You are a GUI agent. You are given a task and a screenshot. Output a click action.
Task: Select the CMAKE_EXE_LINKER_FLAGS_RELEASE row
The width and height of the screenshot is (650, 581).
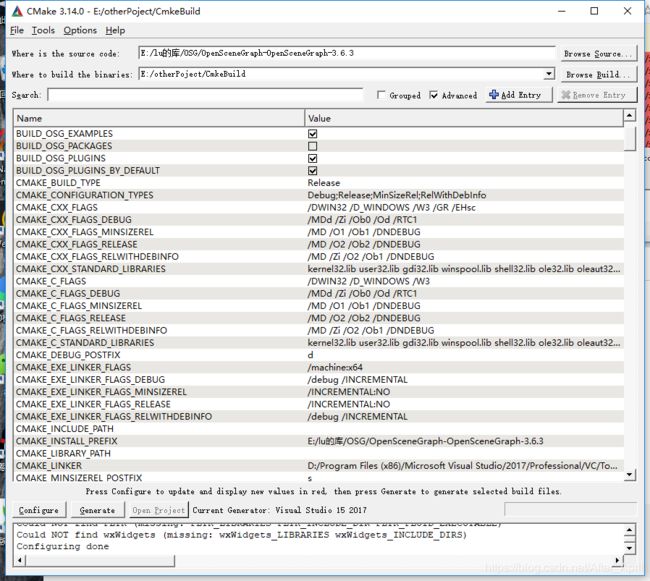tap(319, 404)
